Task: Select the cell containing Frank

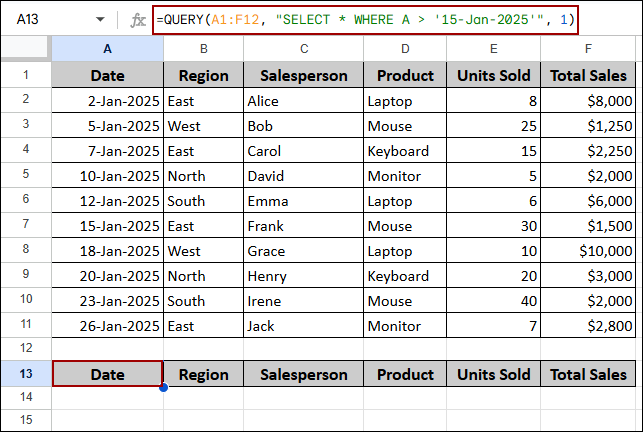Action: (303, 226)
